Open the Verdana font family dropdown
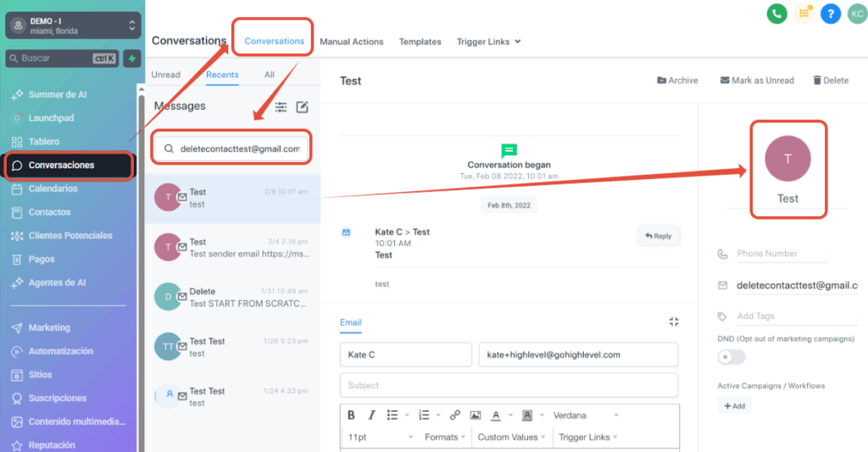This screenshot has height=452, width=868. click(585, 416)
